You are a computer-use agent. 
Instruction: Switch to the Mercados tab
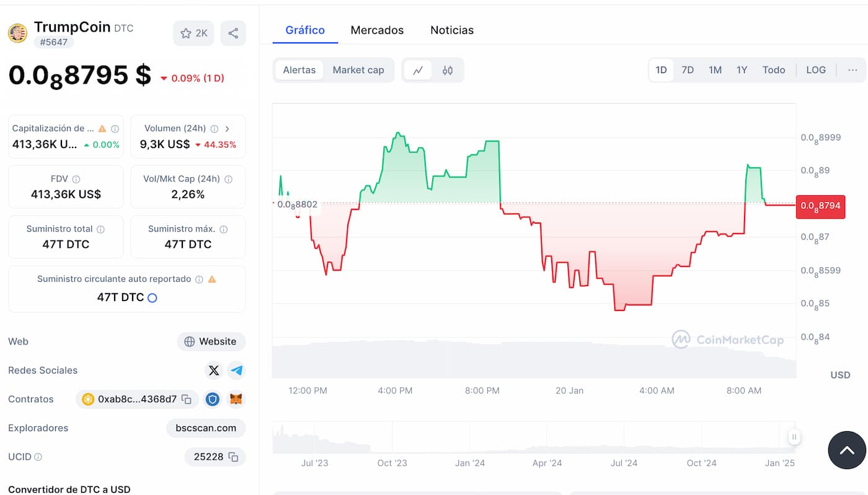pos(377,30)
